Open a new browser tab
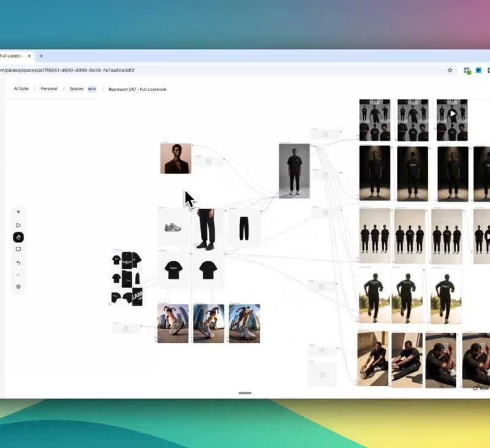 (41, 56)
